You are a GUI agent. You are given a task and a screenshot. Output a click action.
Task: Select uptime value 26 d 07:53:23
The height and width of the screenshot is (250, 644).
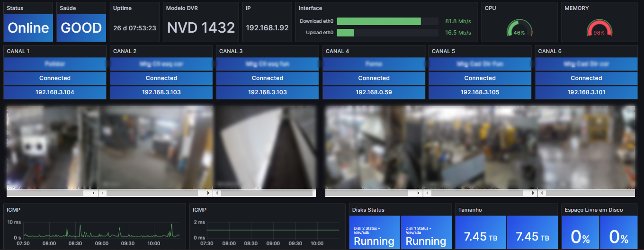(x=134, y=28)
